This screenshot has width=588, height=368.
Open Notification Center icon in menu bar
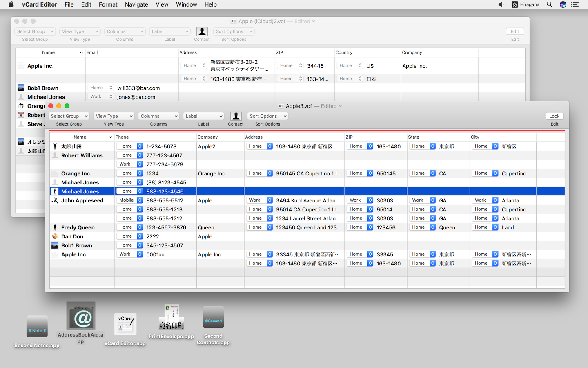tap(575, 4)
